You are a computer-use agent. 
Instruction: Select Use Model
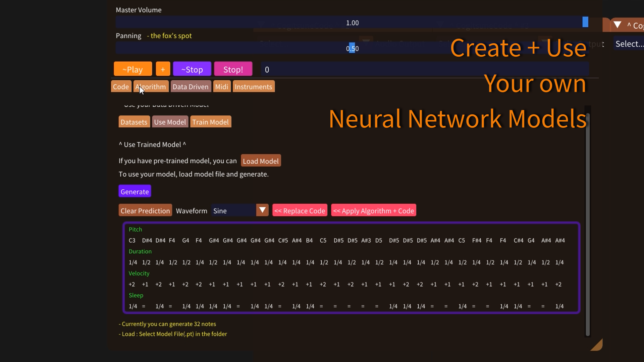point(170,122)
